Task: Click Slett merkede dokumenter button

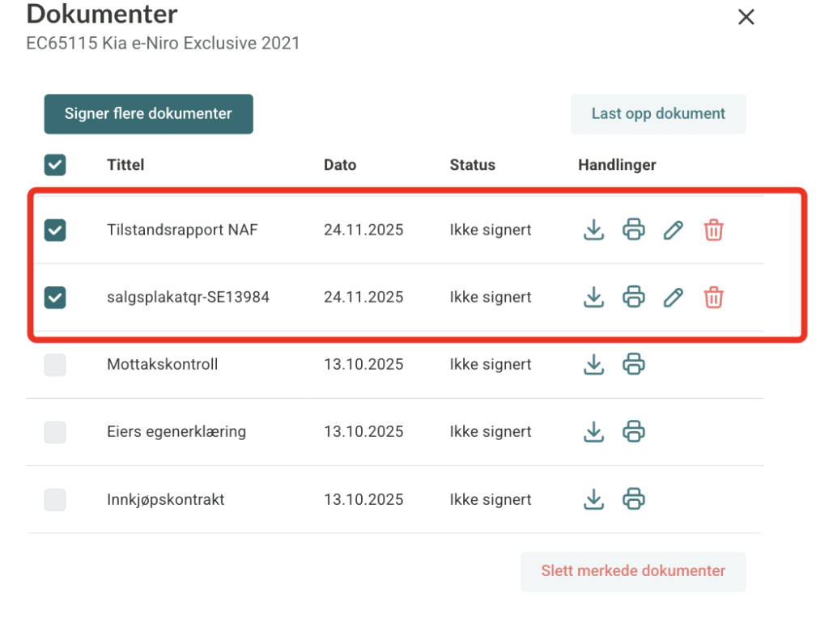Action: 633,571
